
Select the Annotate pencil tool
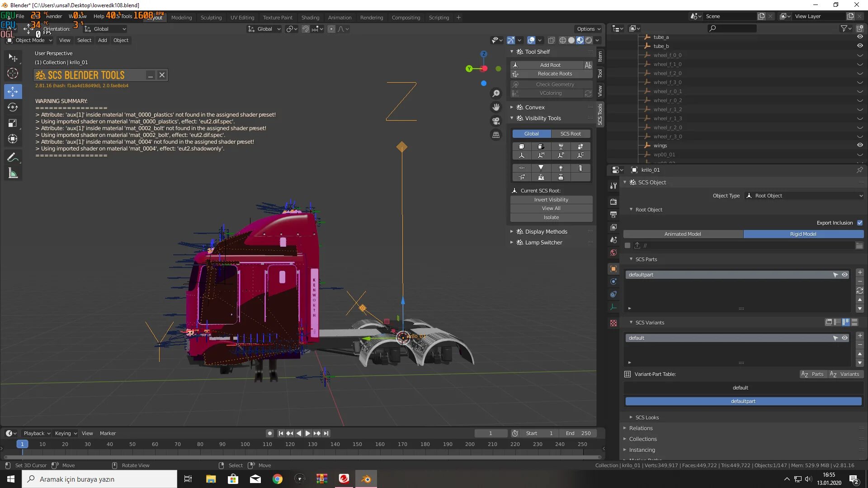pyautogui.click(x=13, y=157)
